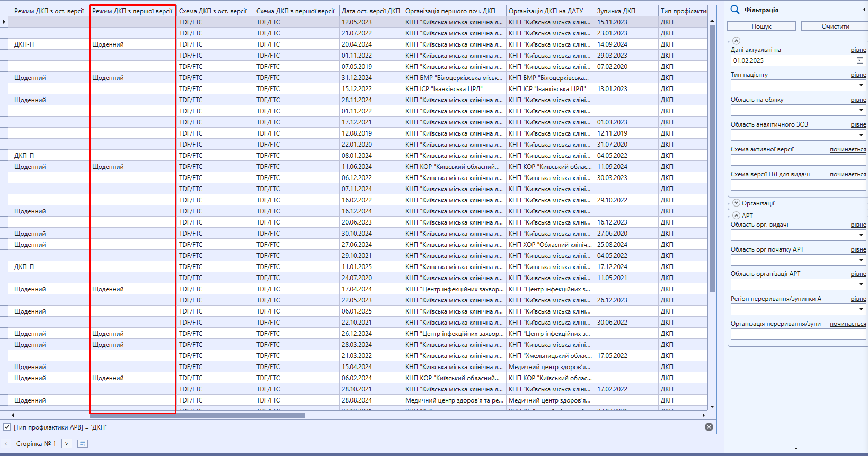Open the Область на обліку dropdown
The width and height of the screenshot is (868, 456).
coord(861,110)
